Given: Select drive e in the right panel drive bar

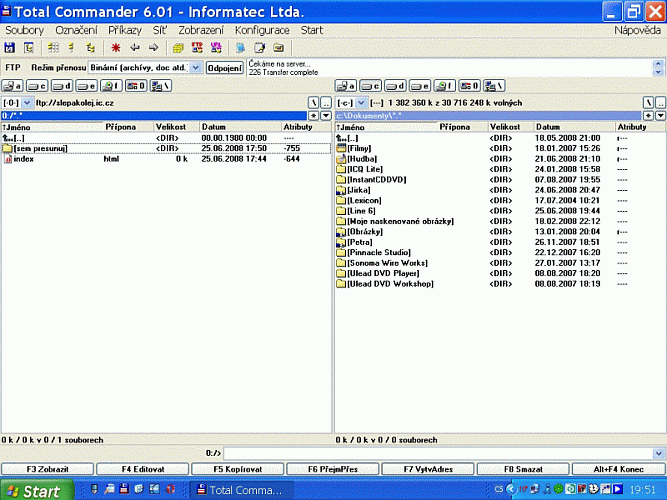Looking at the screenshot, I should [422, 85].
